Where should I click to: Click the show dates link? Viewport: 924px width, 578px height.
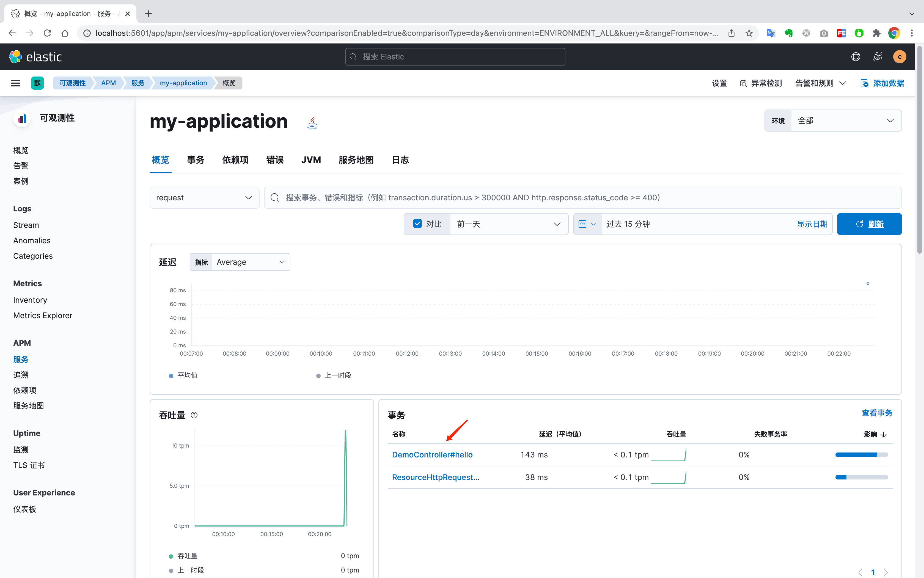812,224
